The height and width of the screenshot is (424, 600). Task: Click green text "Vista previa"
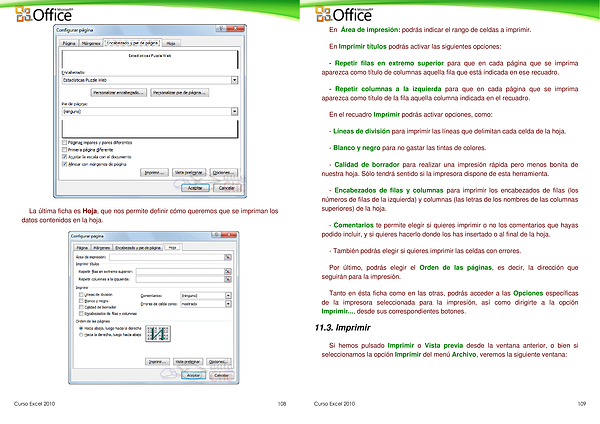443,346
